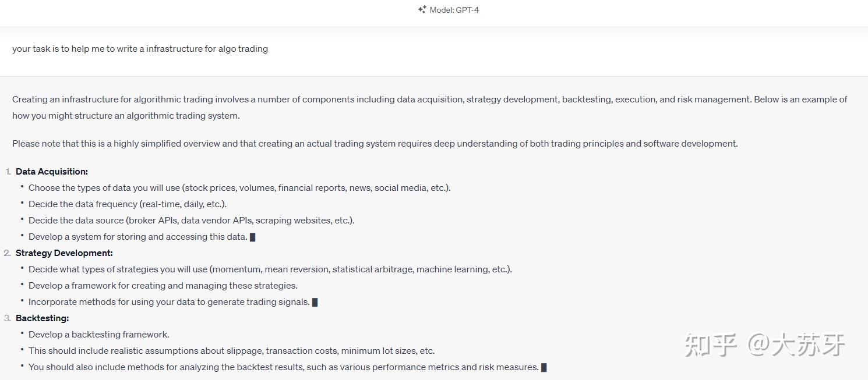Screen dimensions: 868x380
Task: Click the Zhihu watermark logo text
Action: click(x=711, y=345)
